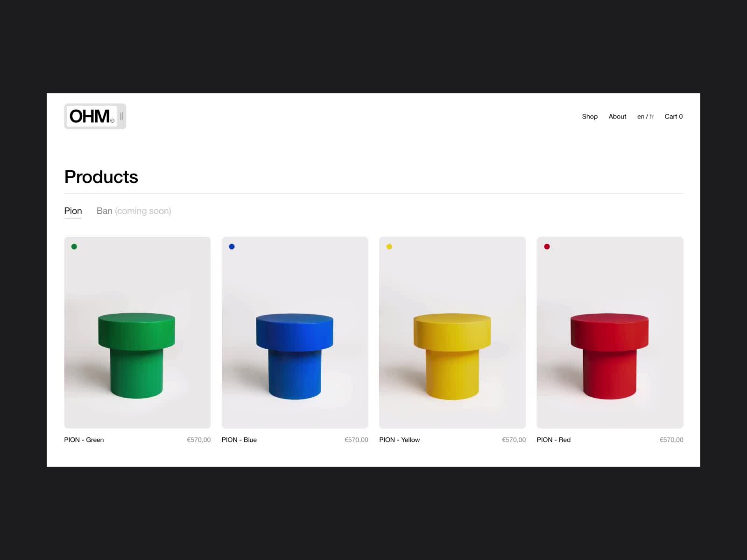Open the yellow Pion stool image

(452, 333)
